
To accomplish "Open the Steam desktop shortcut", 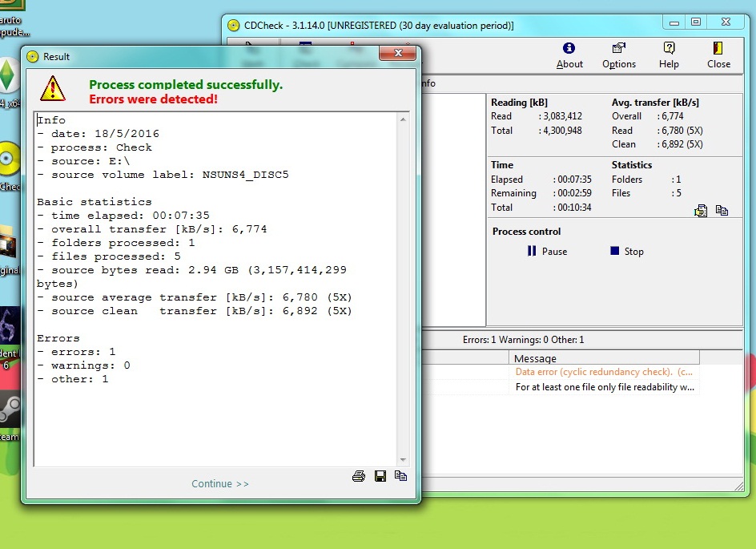I will pos(10,413).
